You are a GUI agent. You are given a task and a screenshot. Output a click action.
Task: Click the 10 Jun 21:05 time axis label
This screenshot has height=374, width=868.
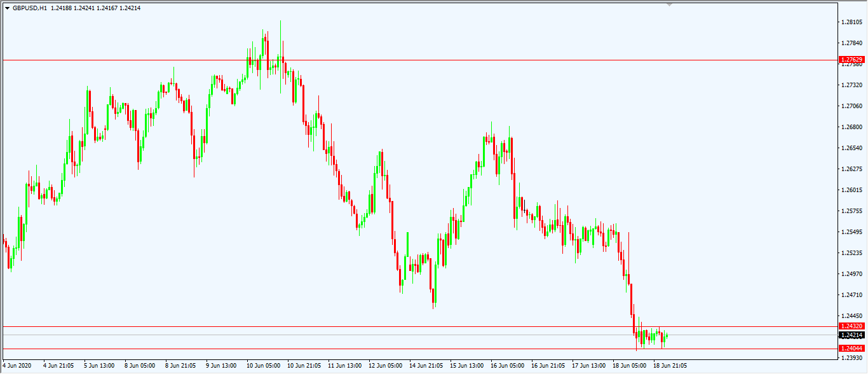point(304,366)
